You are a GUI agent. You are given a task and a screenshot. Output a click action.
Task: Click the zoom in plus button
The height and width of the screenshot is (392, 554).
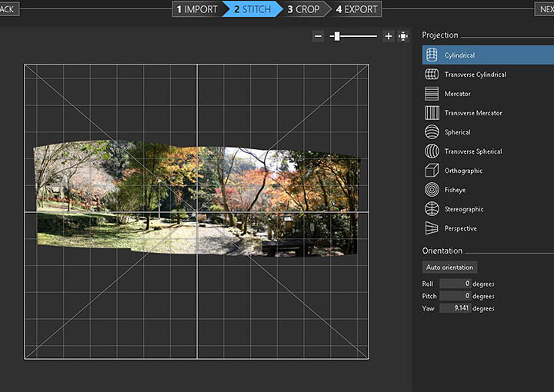(388, 36)
